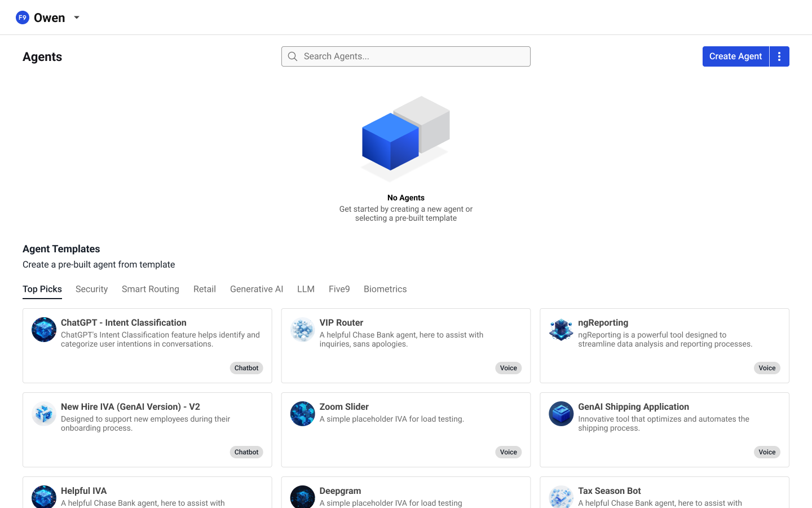The image size is (812, 508).
Task: Click the ngReporting template icon
Action: point(561,330)
